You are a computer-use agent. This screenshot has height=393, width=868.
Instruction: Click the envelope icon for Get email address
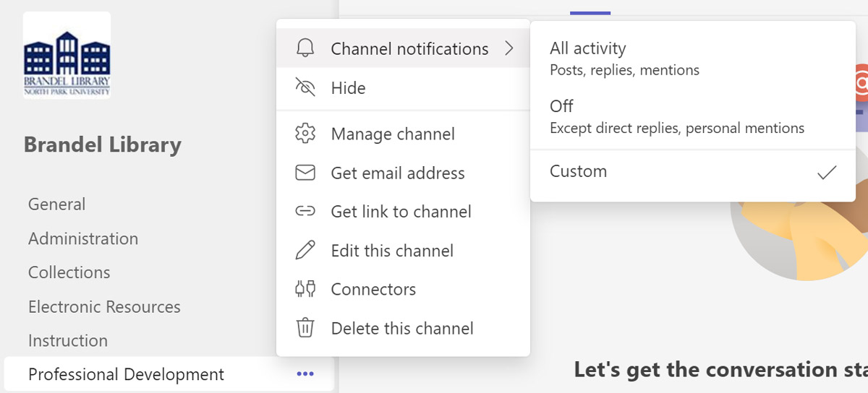coord(305,173)
